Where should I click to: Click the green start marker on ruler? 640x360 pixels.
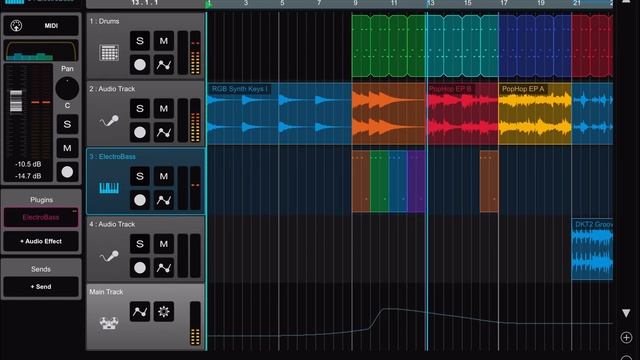209,4
